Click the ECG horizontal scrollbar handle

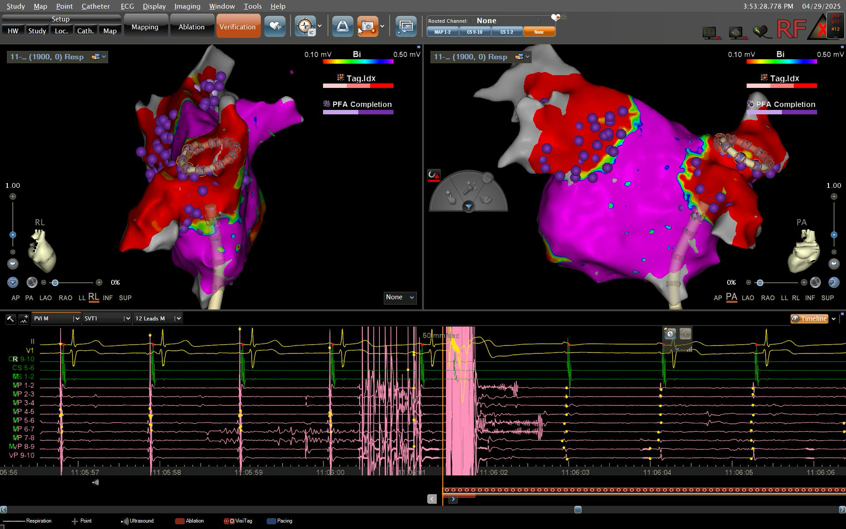tap(577, 509)
